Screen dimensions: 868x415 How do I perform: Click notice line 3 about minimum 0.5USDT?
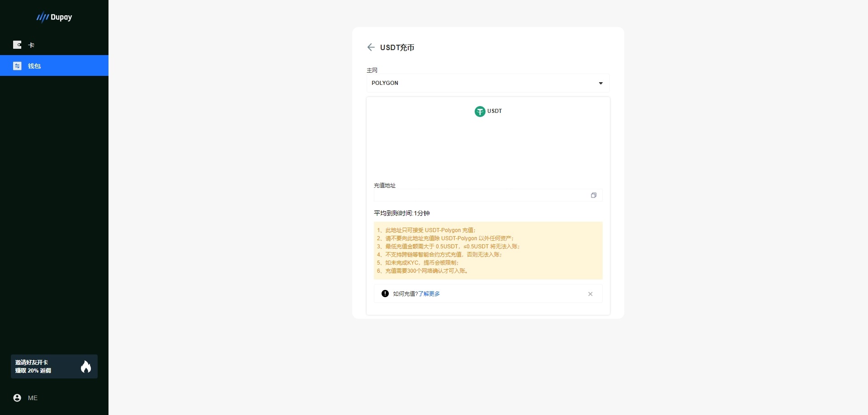tap(448, 247)
